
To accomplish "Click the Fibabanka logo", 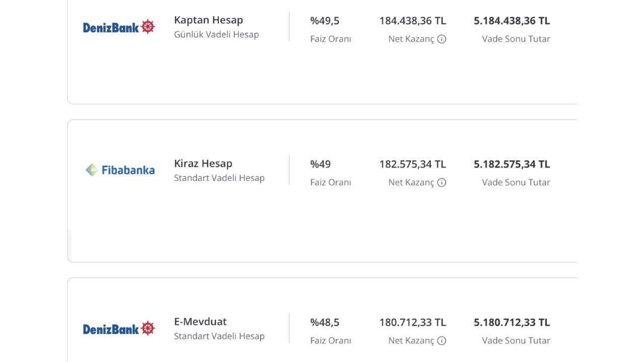I will pos(120,170).
